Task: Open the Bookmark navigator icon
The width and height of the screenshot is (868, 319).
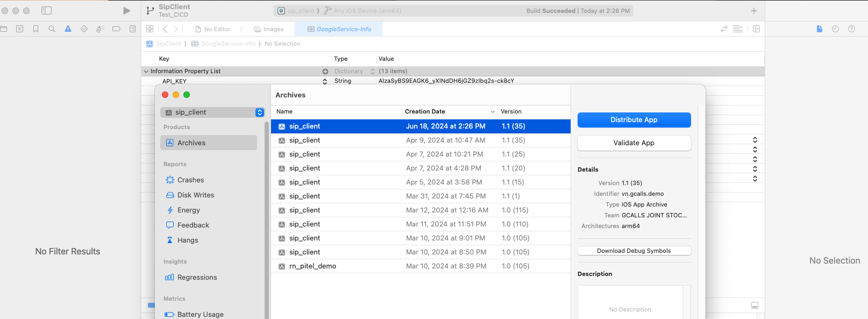Action: click(35, 29)
